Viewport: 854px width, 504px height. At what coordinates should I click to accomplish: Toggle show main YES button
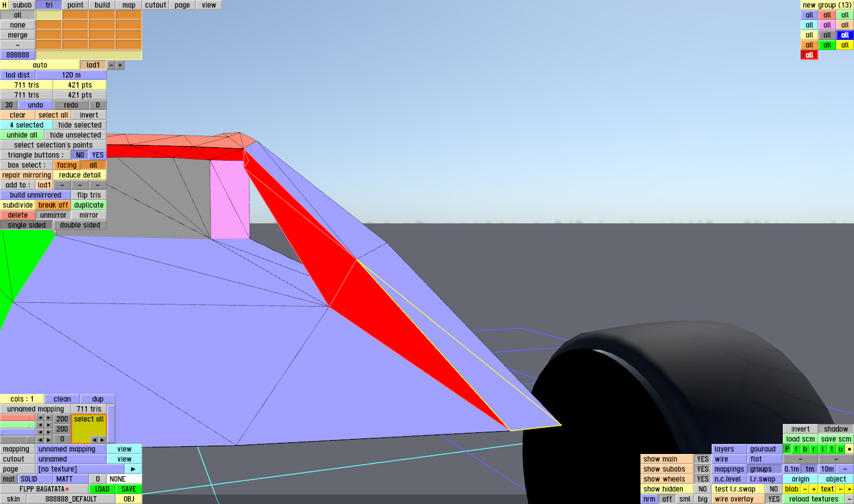point(703,459)
